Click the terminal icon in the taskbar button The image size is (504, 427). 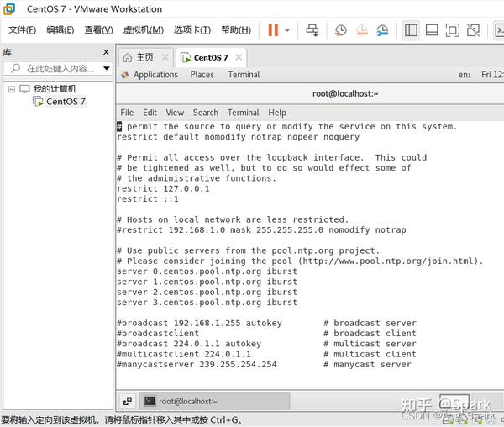pos(150,401)
